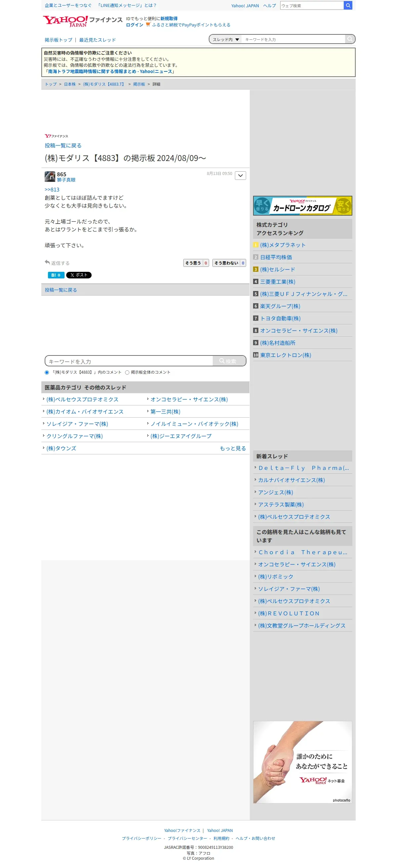Open ranking item (株)メタプラネット
The width and height of the screenshot is (397, 868).
283,245
